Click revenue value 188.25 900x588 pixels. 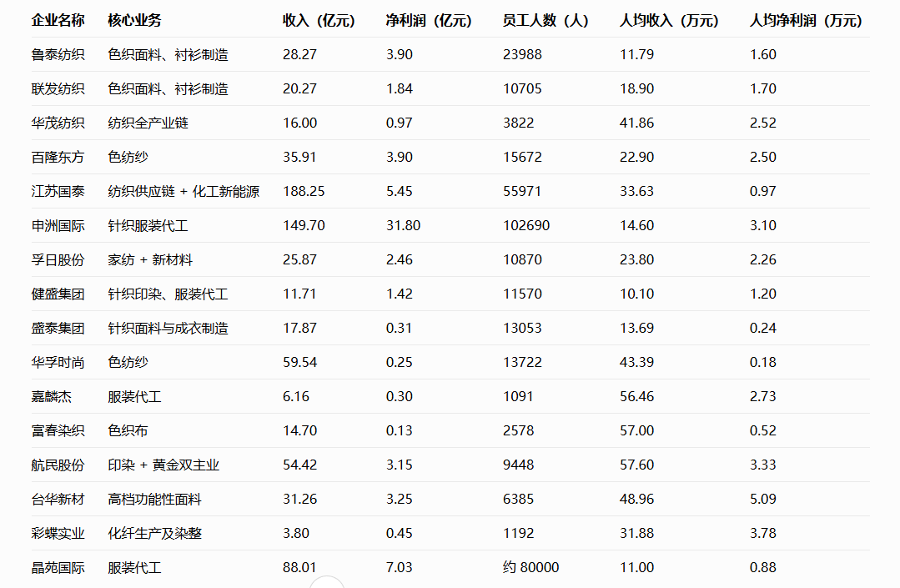pos(304,192)
